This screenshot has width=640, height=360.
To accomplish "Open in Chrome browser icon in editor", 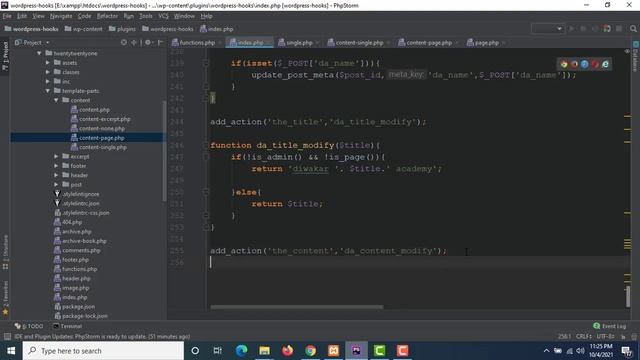I will (x=564, y=64).
